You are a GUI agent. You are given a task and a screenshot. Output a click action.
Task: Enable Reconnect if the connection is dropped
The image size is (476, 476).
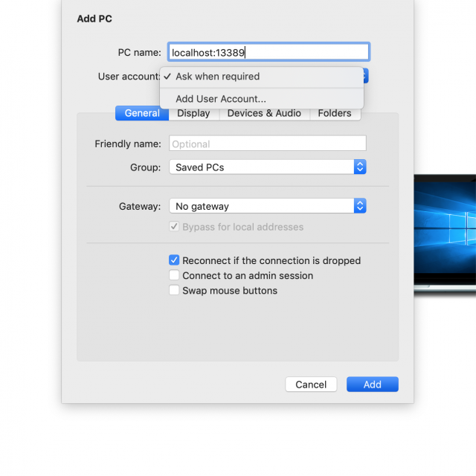coord(174,260)
